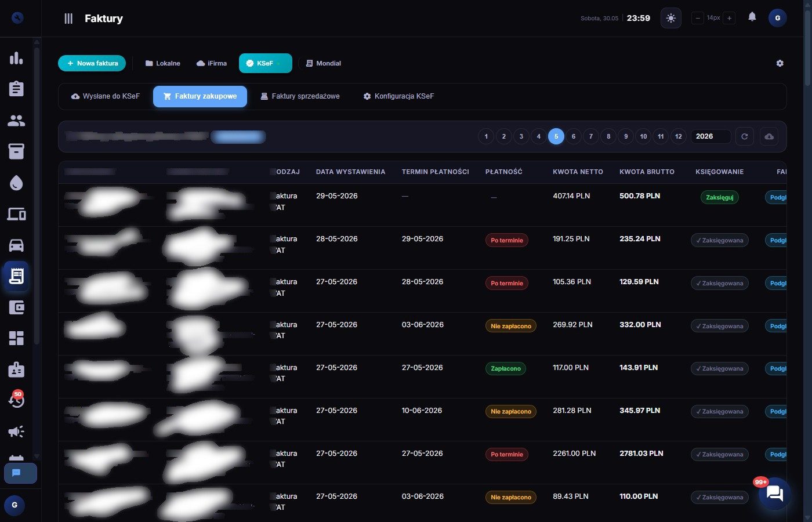Viewport: 812px width, 522px height.
Task: Select month 8 in the month picker
Action: tap(608, 136)
